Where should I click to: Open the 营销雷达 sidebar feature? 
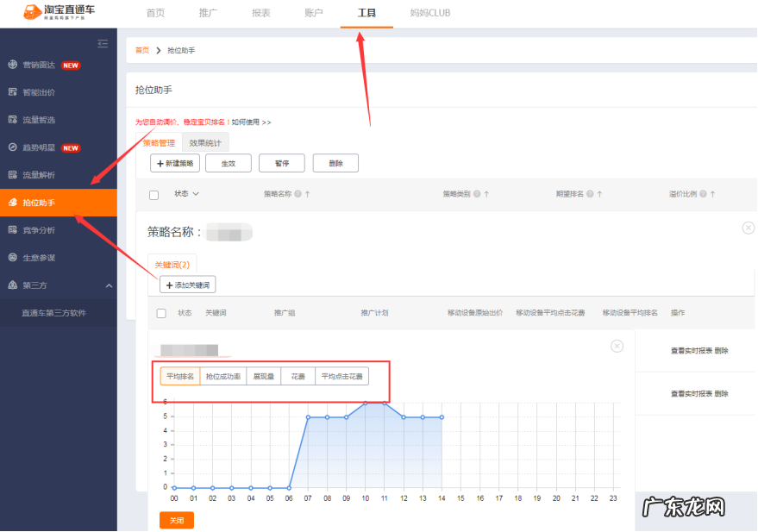point(39,65)
